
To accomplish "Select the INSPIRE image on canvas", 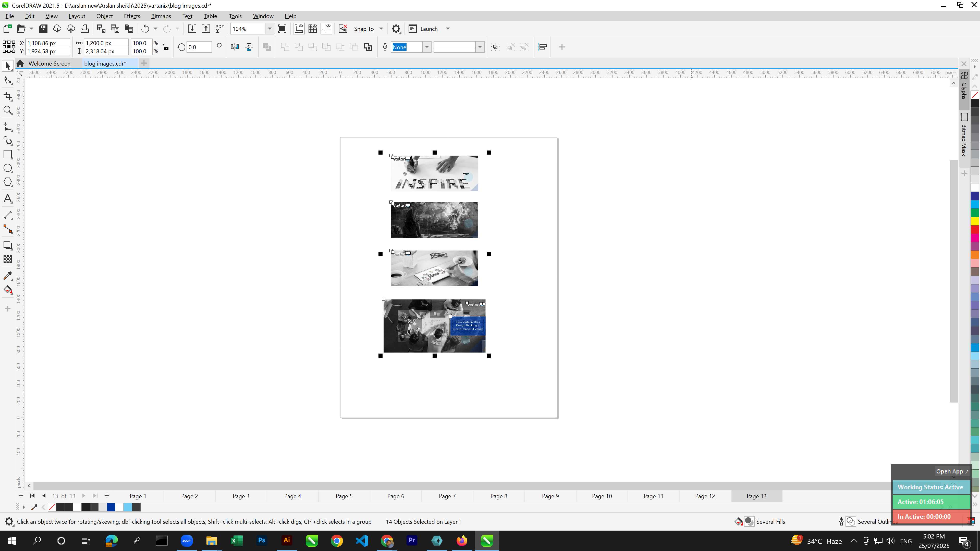I will point(434,173).
